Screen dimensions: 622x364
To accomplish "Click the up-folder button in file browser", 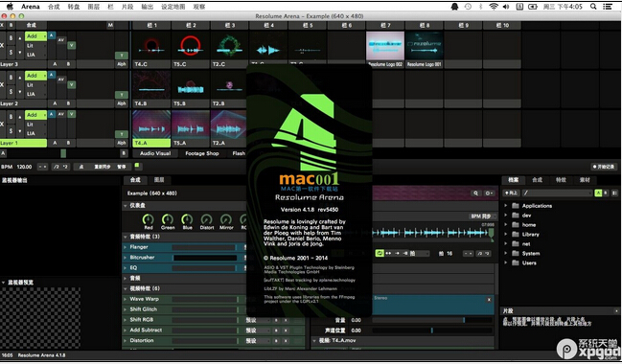I will [x=512, y=193].
